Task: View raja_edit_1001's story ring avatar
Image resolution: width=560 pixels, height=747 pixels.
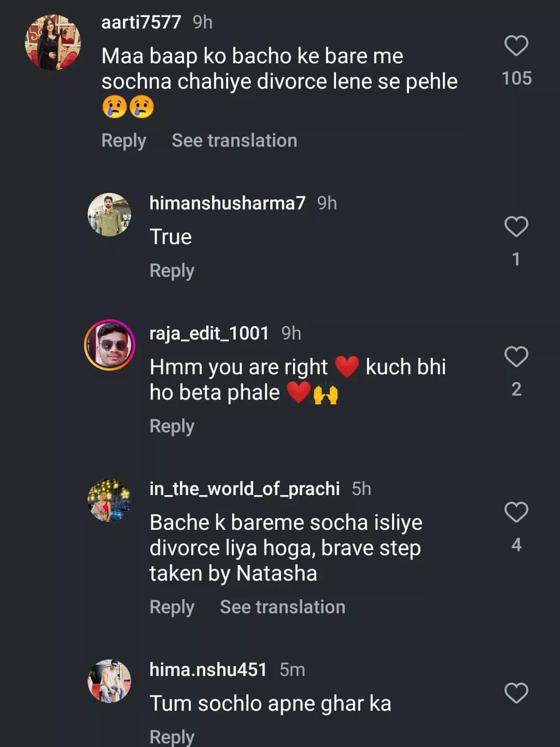Action: point(109,345)
